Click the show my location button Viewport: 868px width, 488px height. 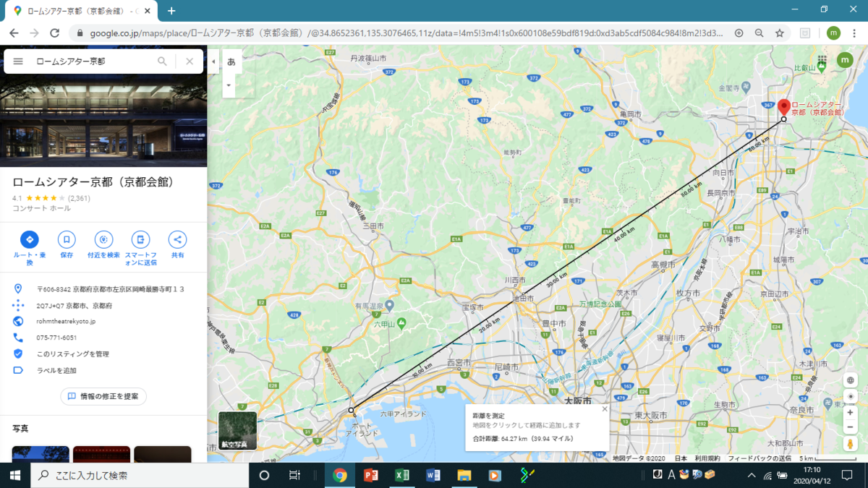[x=851, y=396]
